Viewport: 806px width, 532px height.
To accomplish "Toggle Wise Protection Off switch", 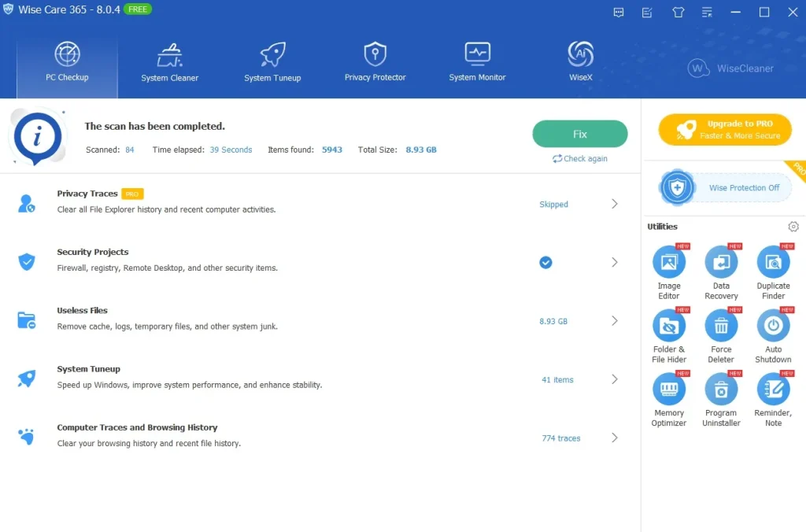I will tap(726, 187).
